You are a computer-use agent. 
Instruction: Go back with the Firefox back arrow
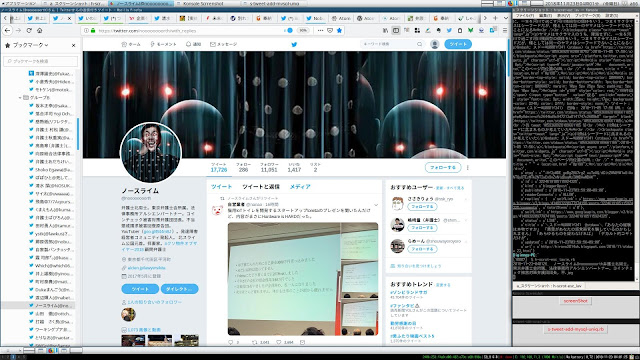(7, 31)
